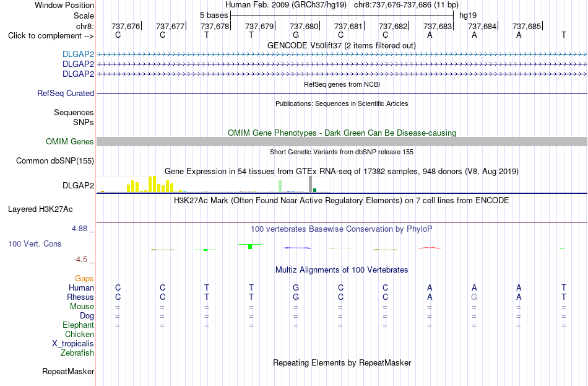588x386 pixels.
Task: Select the third DLGAP2 transcript label
Action: pos(78,74)
